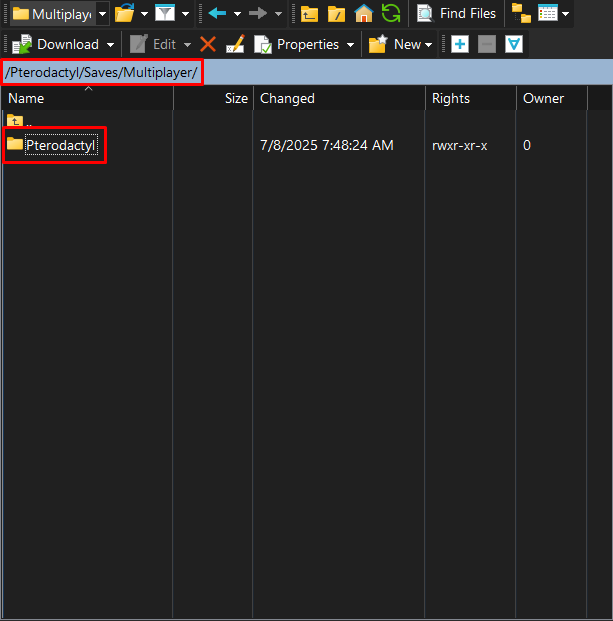This screenshot has height=621, width=613.
Task: Click the /Pterodactyl/Saves/Multiplayer/ path bar
Action: pos(101,73)
